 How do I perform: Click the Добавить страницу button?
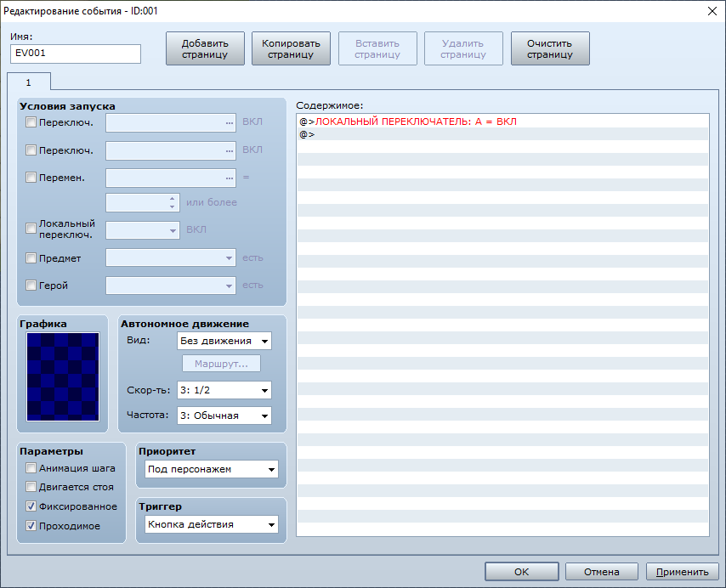point(205,48)
